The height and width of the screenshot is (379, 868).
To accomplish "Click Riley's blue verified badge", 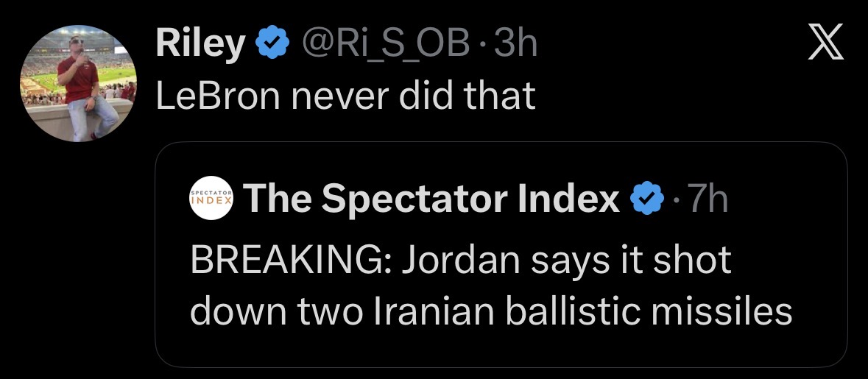I will click(x=272, y=46).
